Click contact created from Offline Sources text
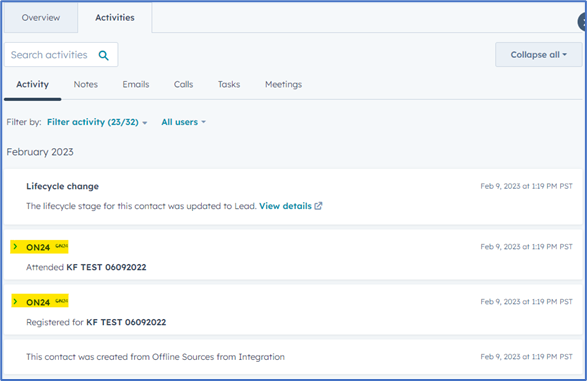Viewport: 587px width, 381px height. tap(155, 357)
